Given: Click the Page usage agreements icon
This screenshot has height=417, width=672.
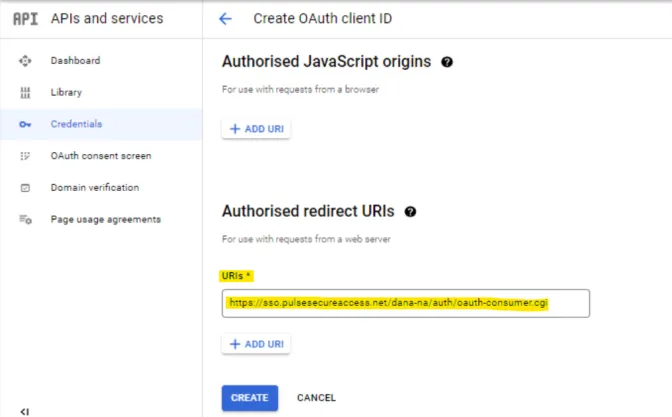Looking at the screenshot, I should click(25, 219).
